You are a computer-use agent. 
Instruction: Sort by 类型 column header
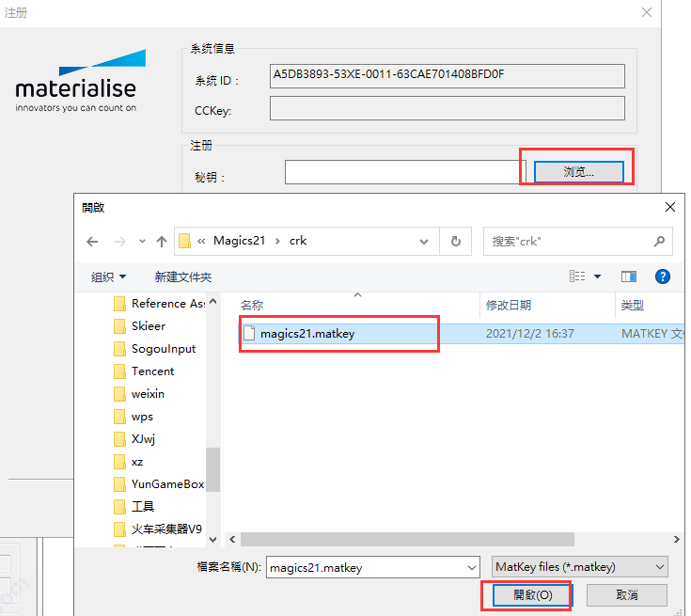tap(633, 305)
